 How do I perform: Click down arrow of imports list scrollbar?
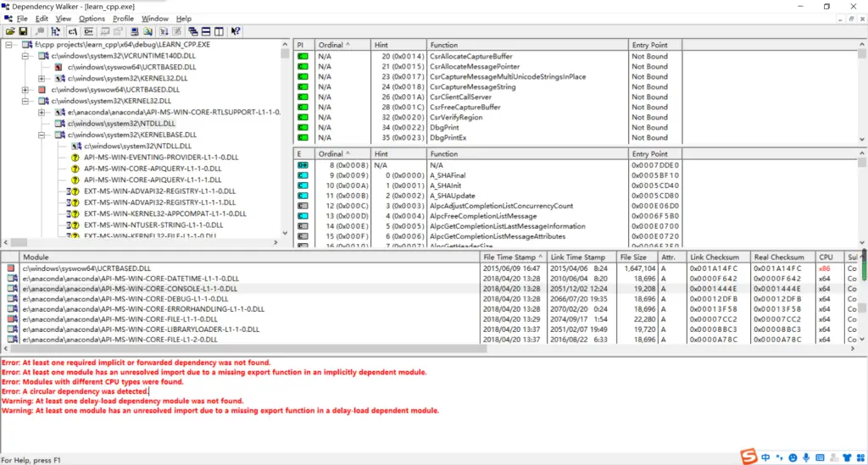pos(862,140)
